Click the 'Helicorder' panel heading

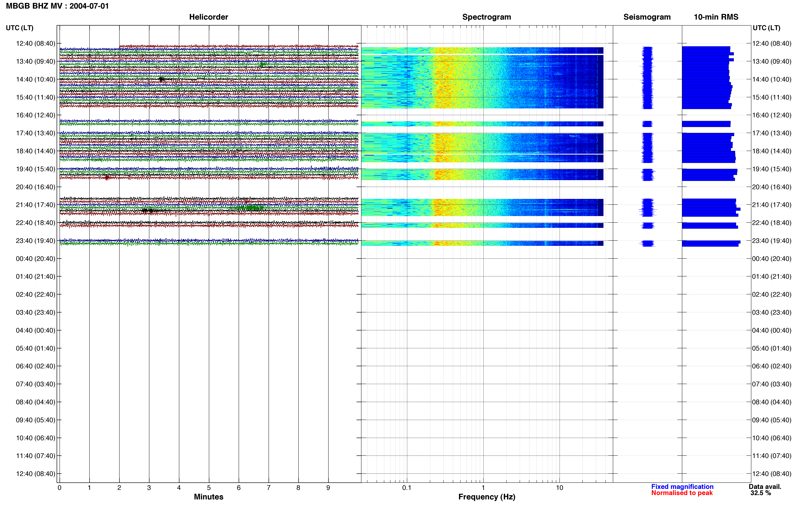209,17
